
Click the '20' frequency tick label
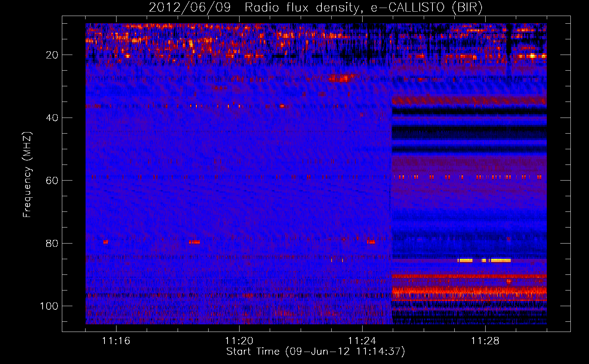click(x=52, y=55)
